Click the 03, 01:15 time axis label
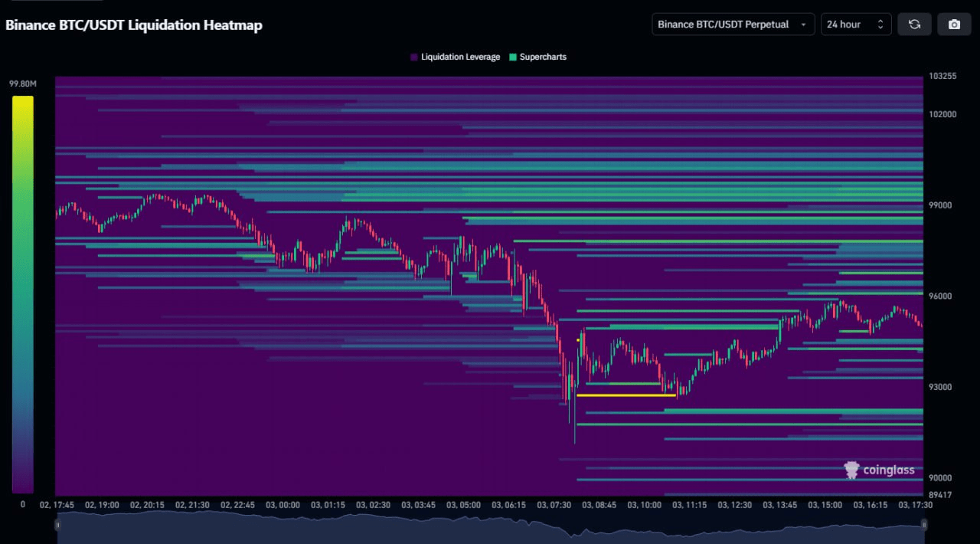The image size is (980, 544). [328, 506]
